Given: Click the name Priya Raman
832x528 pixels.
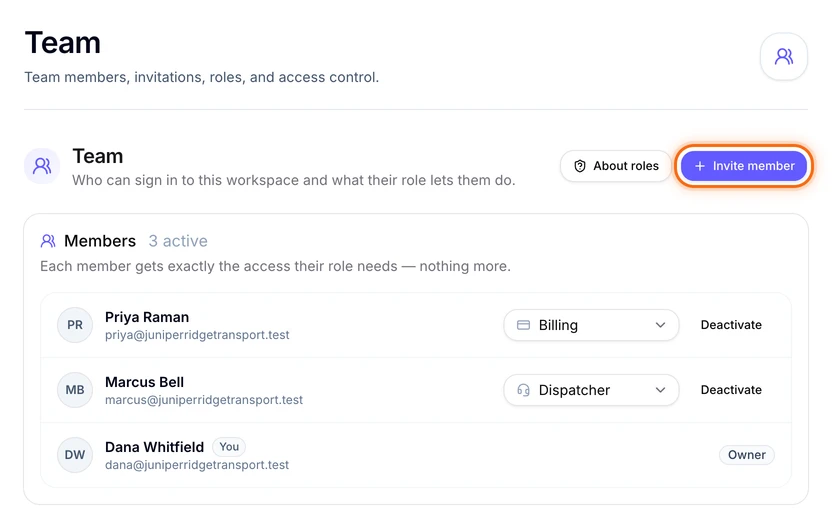Looking at the screenshot, I should point(147,317).
